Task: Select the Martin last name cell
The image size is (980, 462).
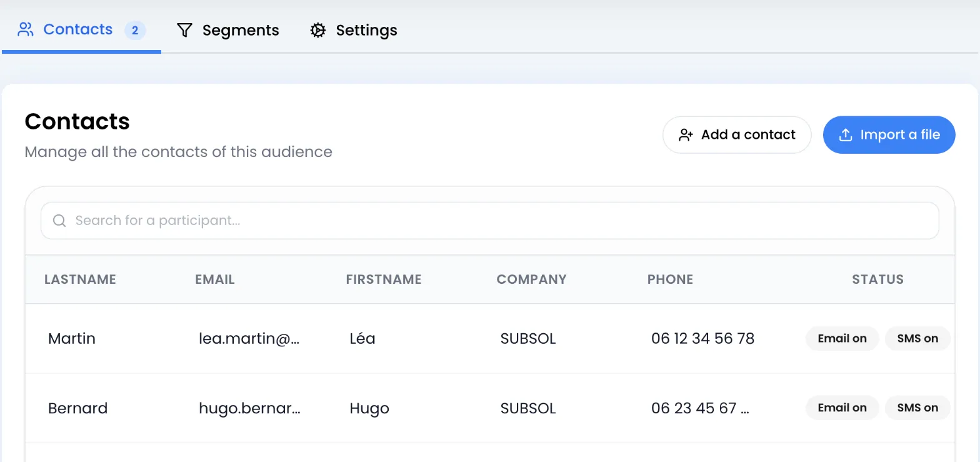Action: coord(72,339)
